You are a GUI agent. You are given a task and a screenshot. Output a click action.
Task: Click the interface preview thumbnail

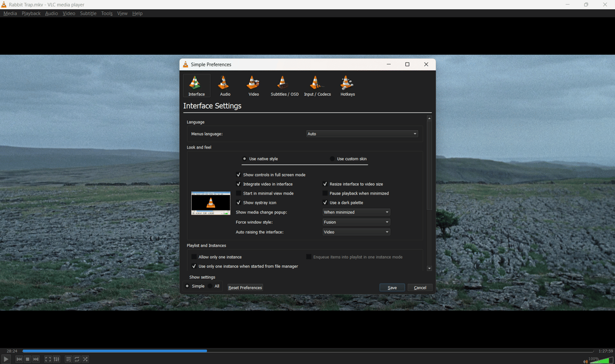click(x=211, y=203)
